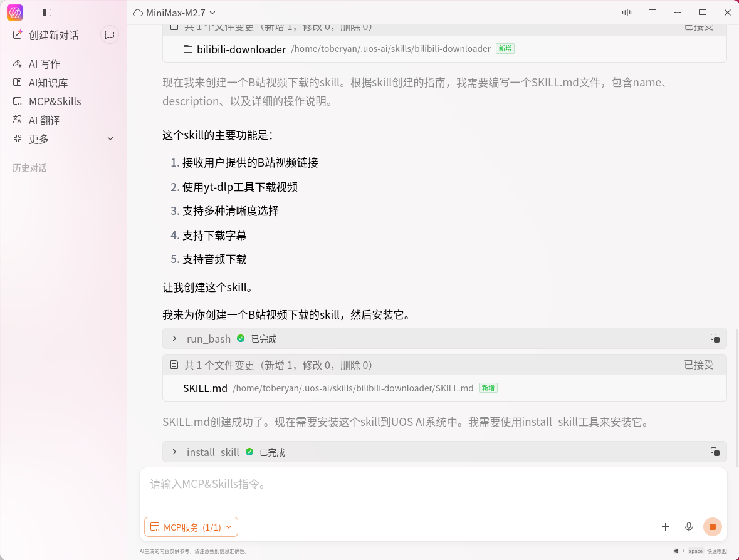Click the temporary chat bubble icon
739x560 pixels.
109,35
